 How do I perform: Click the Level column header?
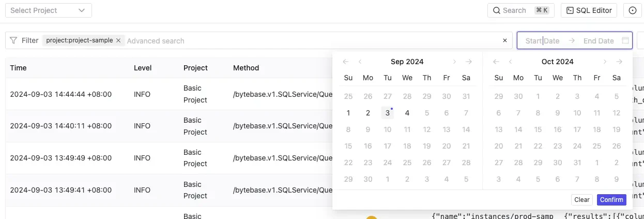click(143, 68)
